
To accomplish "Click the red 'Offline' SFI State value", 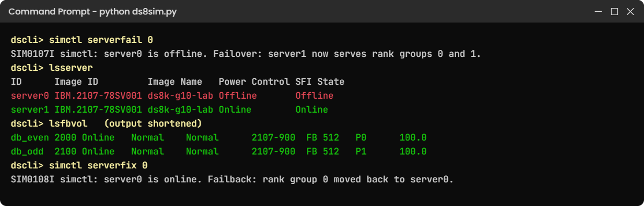I will click(x=314, y=96).
